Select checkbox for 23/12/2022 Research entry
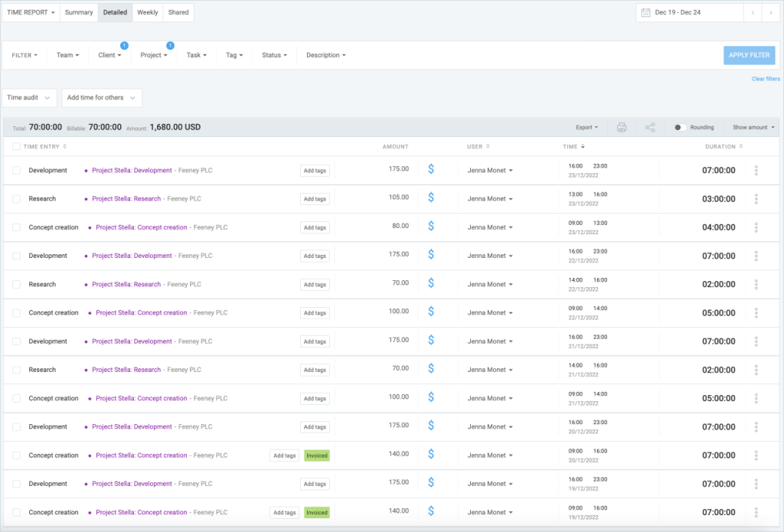Viewport: 784px width, 532px height. click(17, 199)
